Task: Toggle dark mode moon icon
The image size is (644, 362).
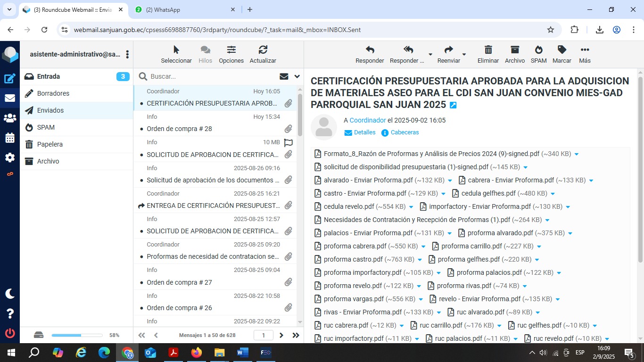Action: tap(10, 294)
